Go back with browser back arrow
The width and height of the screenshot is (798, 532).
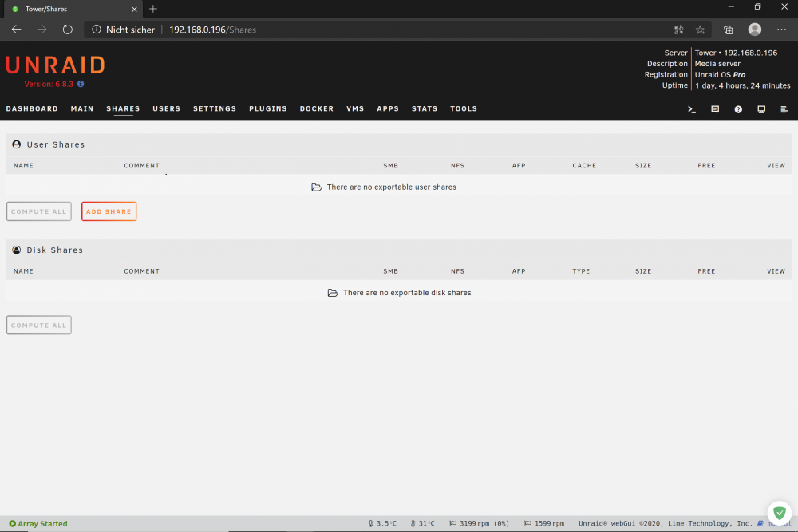coord(16,30)
